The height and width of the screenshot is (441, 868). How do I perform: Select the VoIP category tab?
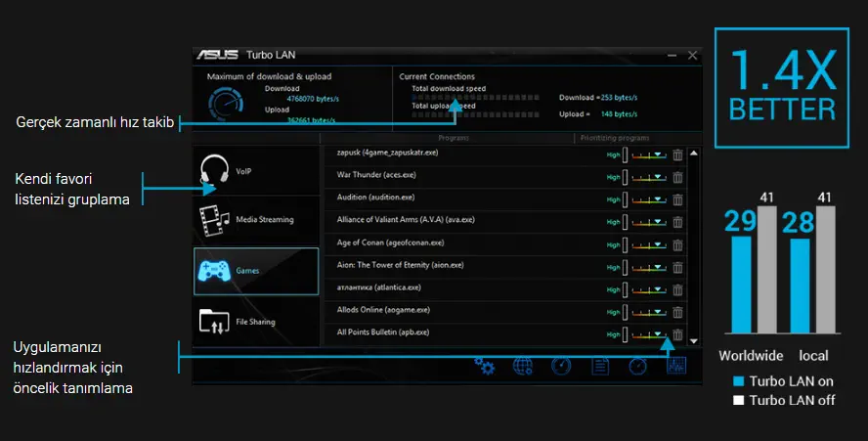point(256,172)
